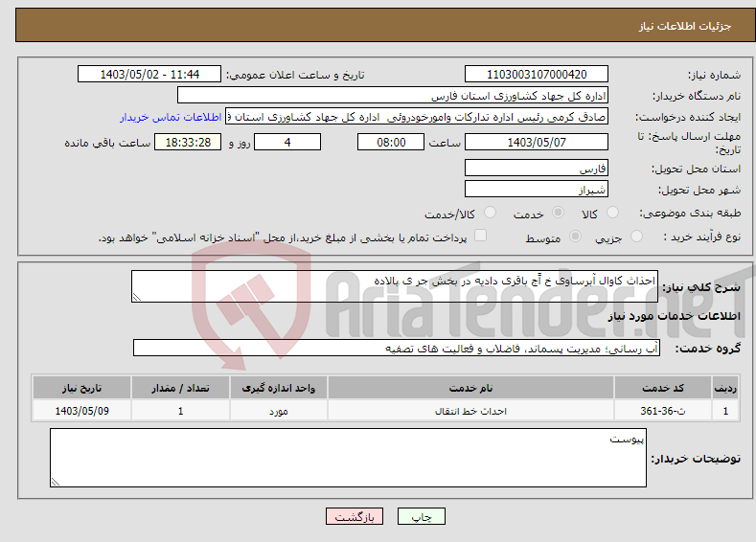The height and width of the screenshot is (542, 756).
Task: Click need date cell 1403/05/09
Action: click(x=81, y=411)
